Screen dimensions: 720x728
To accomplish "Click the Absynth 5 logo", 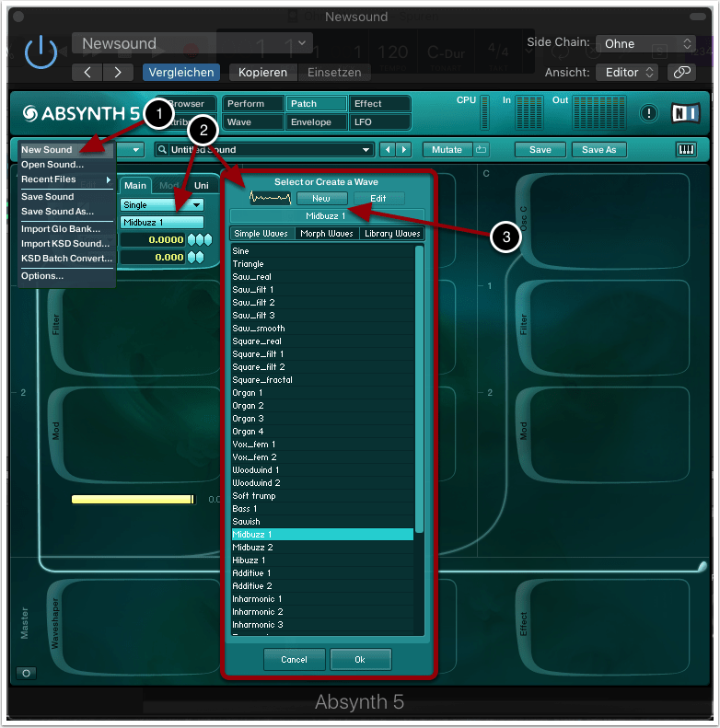I will click(x=82, y=113).
